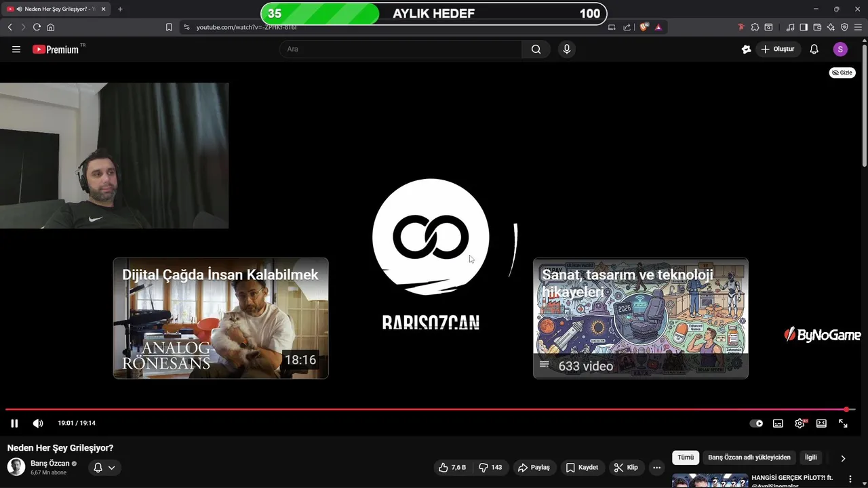Enter fullscreen mode
The height and width of the screenshot is (488, 868).
tap(843, 423)
